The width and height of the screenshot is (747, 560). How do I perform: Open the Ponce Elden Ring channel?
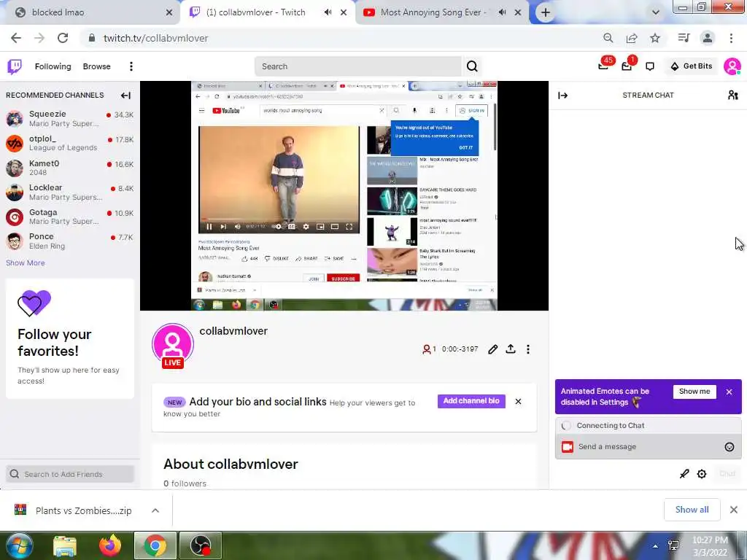(69, 241)
